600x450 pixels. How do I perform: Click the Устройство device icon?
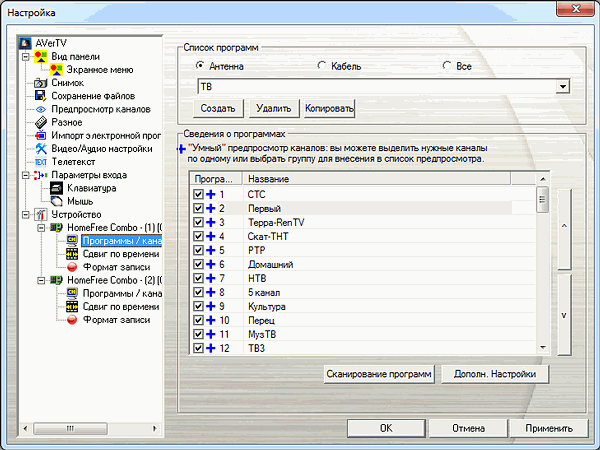(41, 214)
